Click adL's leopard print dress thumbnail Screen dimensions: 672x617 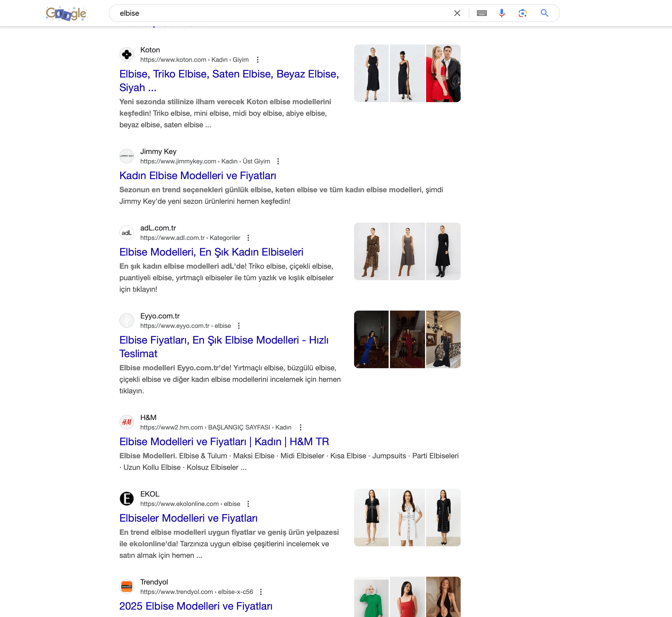click(371, 251)
